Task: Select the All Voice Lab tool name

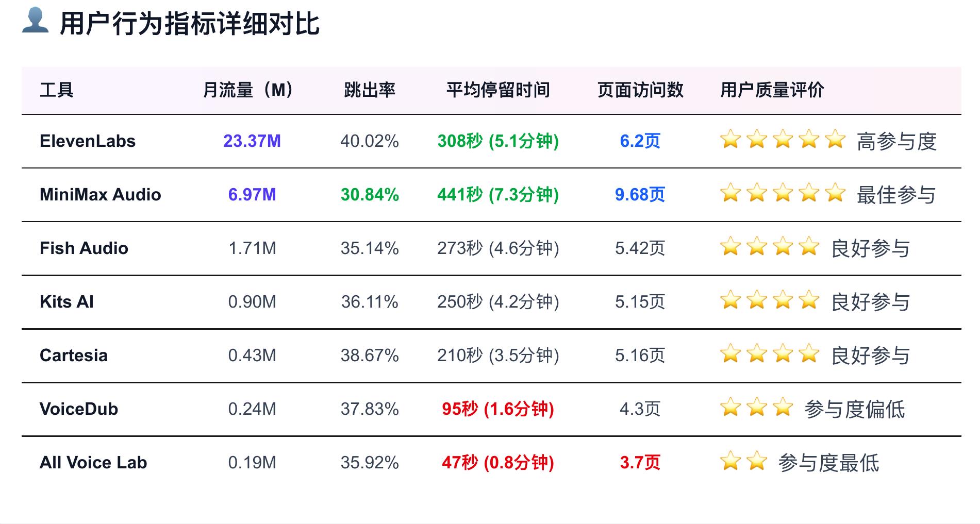Action: pos(93,463)
